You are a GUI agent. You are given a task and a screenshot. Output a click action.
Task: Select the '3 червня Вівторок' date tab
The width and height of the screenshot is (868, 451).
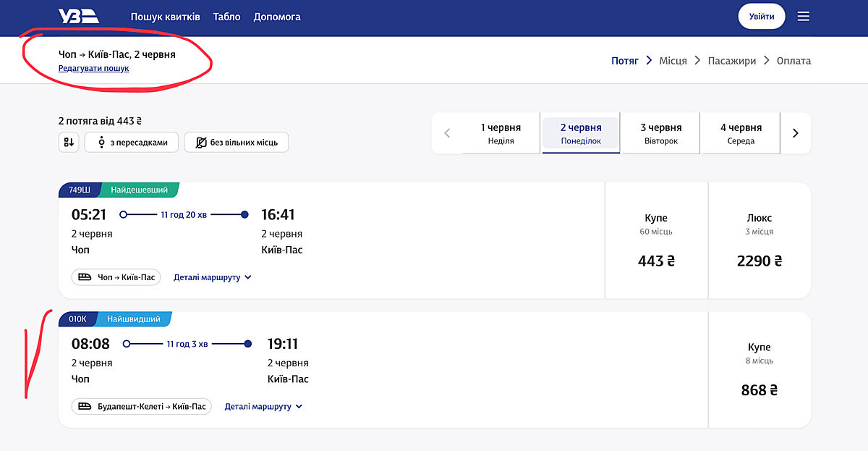pyautogui.click(x=660, y=133)
